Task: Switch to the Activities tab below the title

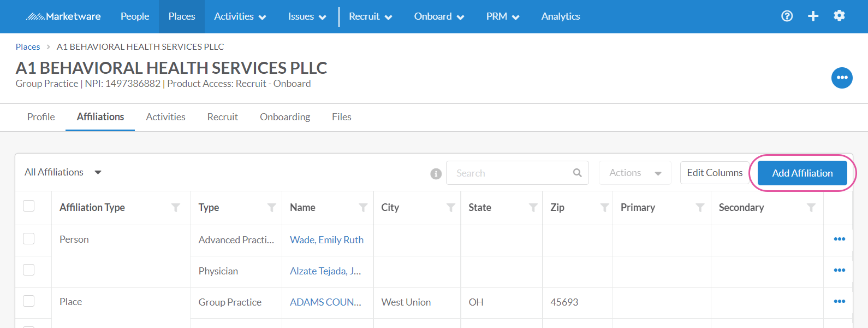Action: (165, 117)
